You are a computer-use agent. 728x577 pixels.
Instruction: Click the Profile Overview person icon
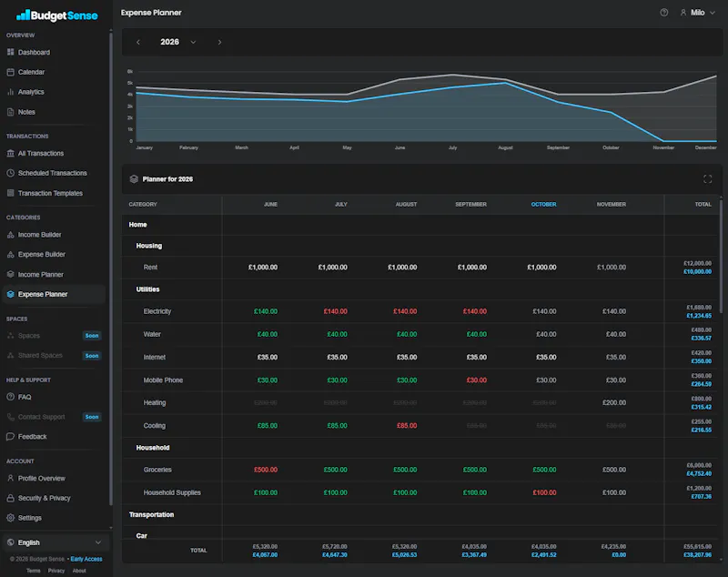(x=10, y=478)
